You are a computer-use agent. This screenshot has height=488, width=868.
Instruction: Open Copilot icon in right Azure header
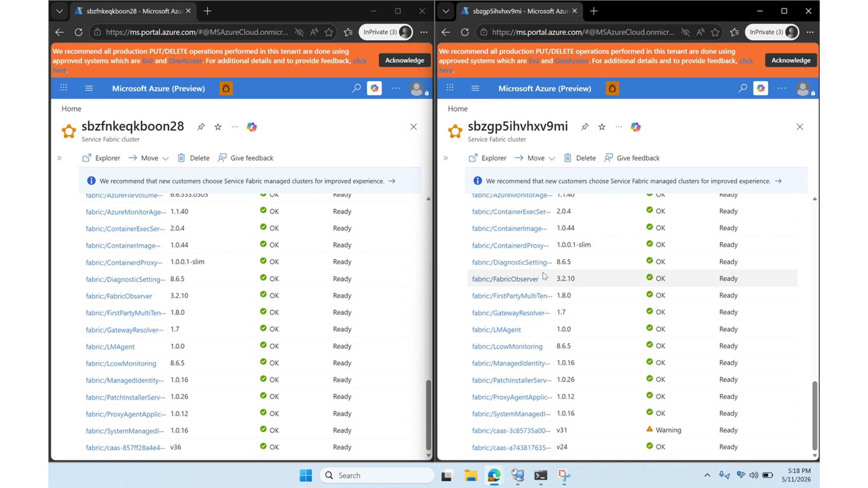click(761, 88)
